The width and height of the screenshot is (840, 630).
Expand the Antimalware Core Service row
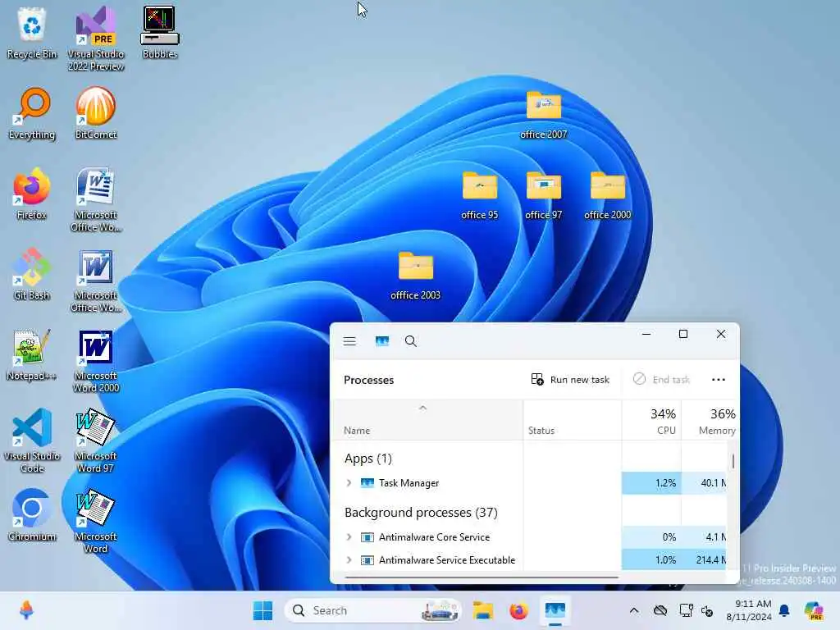coord(349,536)
